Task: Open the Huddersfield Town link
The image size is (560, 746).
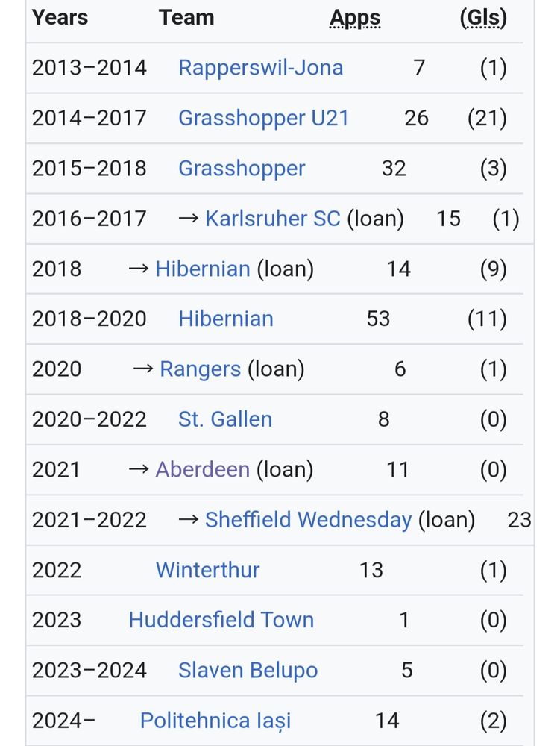Action: click(221, 621)
